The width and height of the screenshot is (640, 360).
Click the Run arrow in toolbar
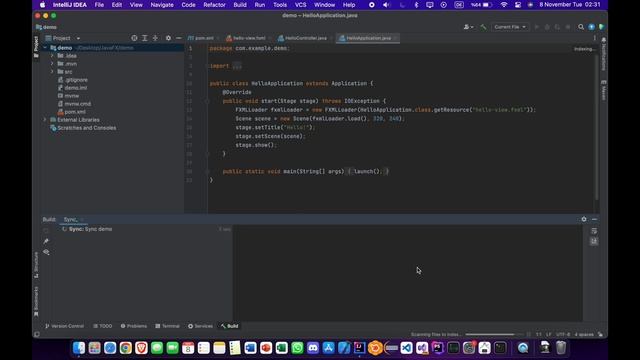pyautogui.click(x=537, y=27)
